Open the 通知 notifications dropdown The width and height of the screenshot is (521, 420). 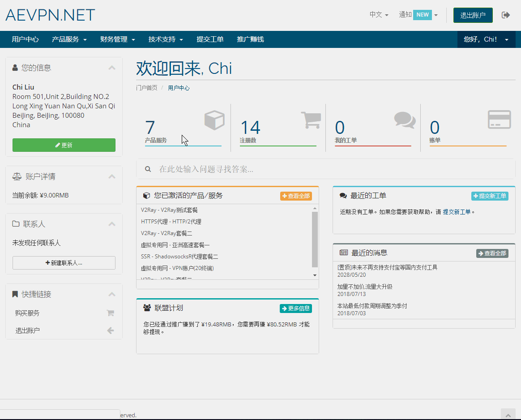click(419, 15)
